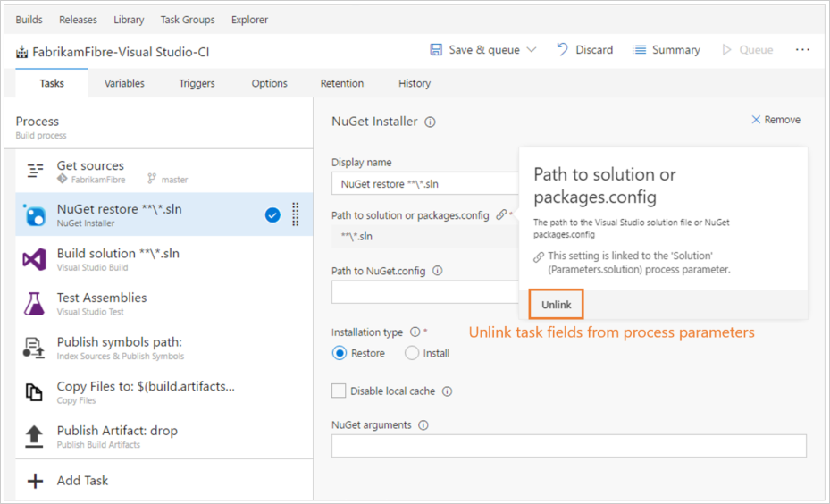The width and height of the screenshot is (830, 504).
Task: Open the Summary view
Action: coord(667,50)
